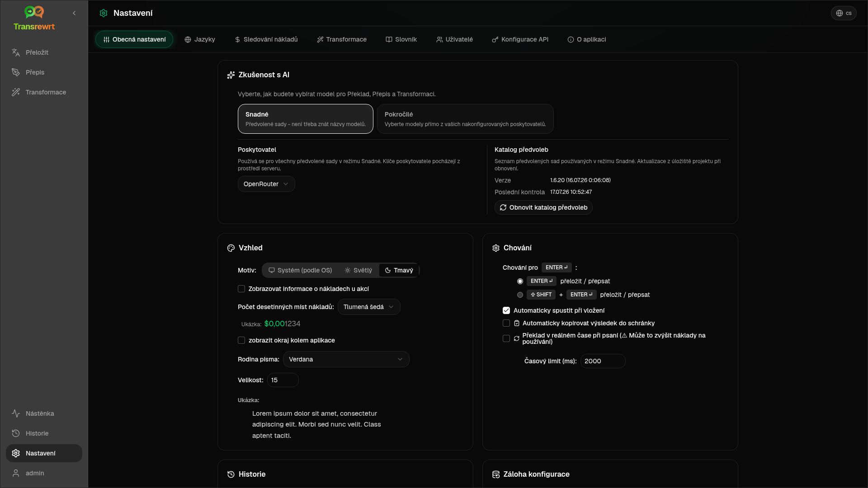Click the key icon on Konfigurace API tab
The width and height of the screenshot is (868, 488).
pyautogui.click(x=495, y=40)
